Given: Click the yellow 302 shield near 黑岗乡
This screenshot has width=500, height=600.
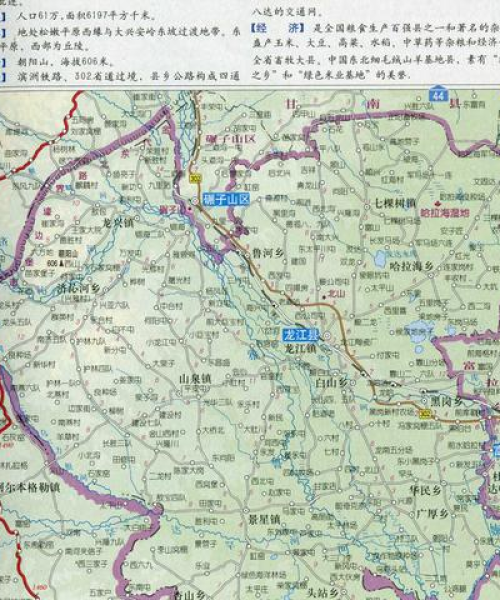Looking at the screenshot, I should click(425, 413).
